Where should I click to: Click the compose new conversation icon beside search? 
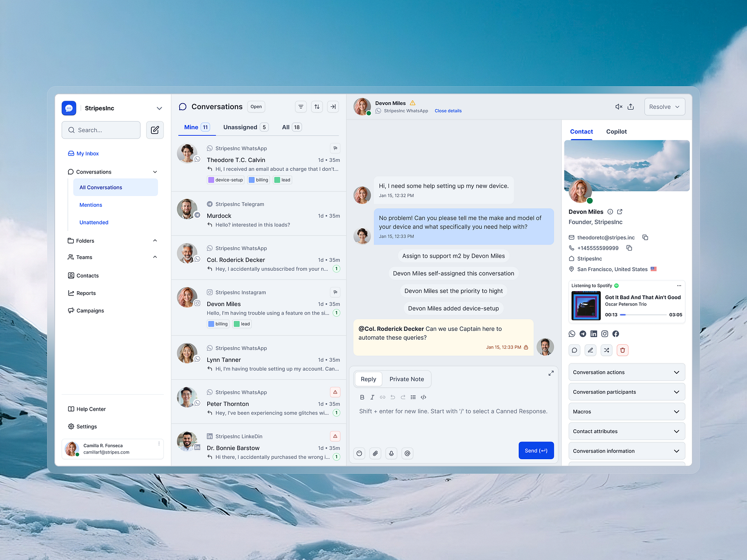click(155, 130)
